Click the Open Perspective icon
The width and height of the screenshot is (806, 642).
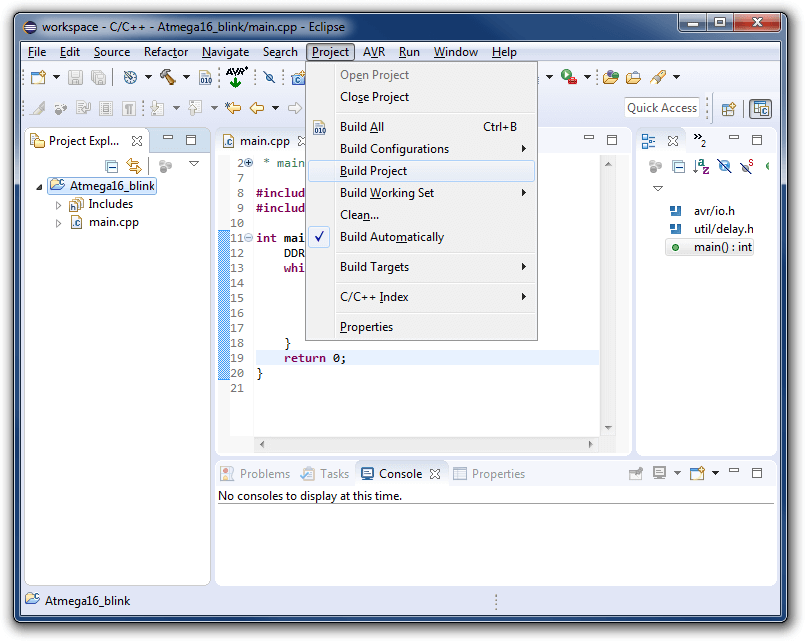[729, 109]
